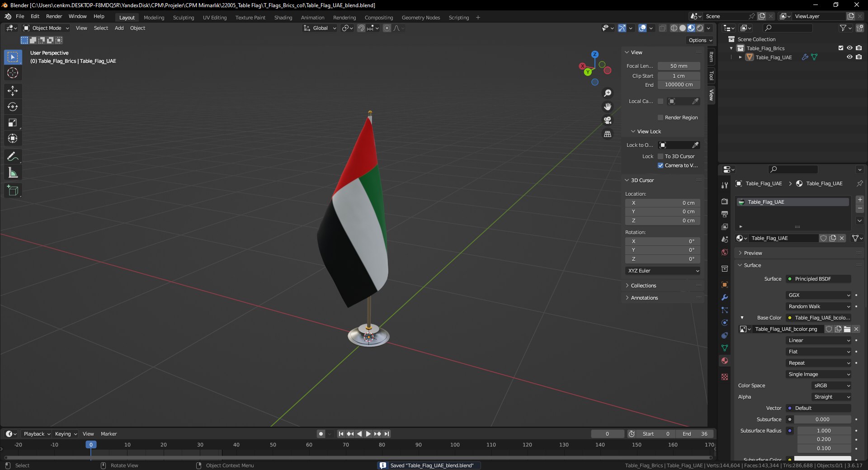The image size is (868, 470).
Task: Select the Measure tool
Action: click(x=13, y=173)
